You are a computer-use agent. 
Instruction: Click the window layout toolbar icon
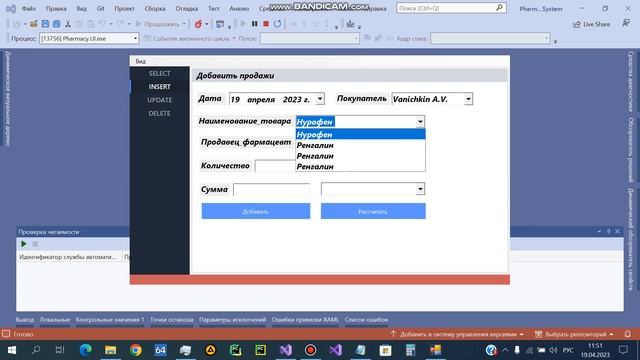pyautogui.click(x=220, y=24)
